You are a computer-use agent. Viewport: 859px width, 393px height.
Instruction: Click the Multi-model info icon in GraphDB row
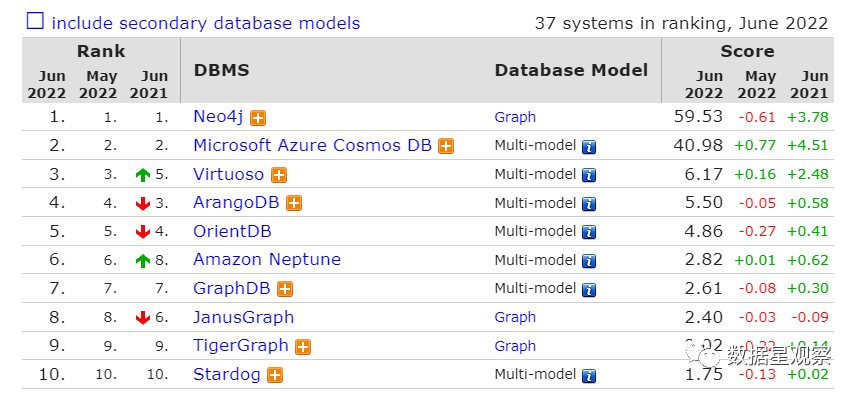[x=589, y=289]
